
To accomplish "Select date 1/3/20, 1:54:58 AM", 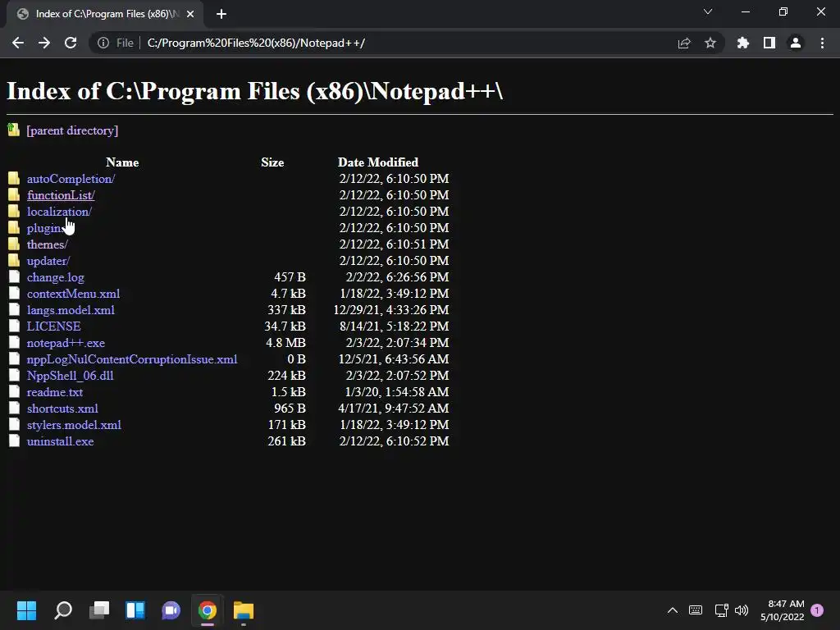I will pyautogui.click(x=397, y=392).
